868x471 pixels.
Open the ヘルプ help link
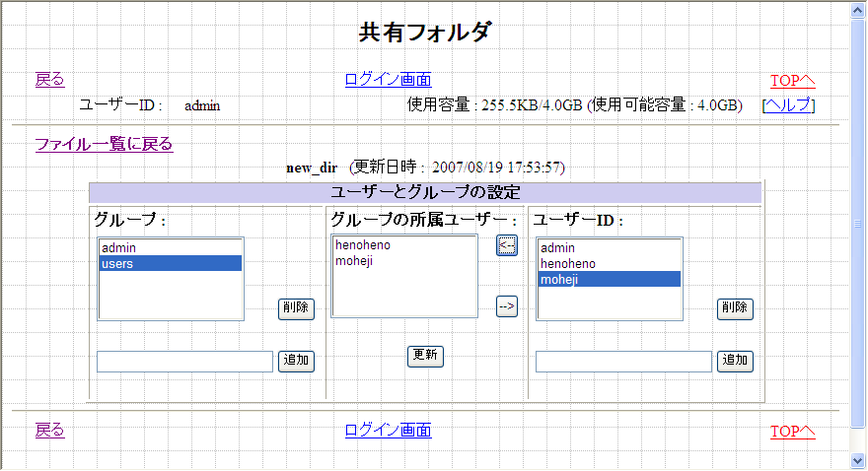[788, 105]
